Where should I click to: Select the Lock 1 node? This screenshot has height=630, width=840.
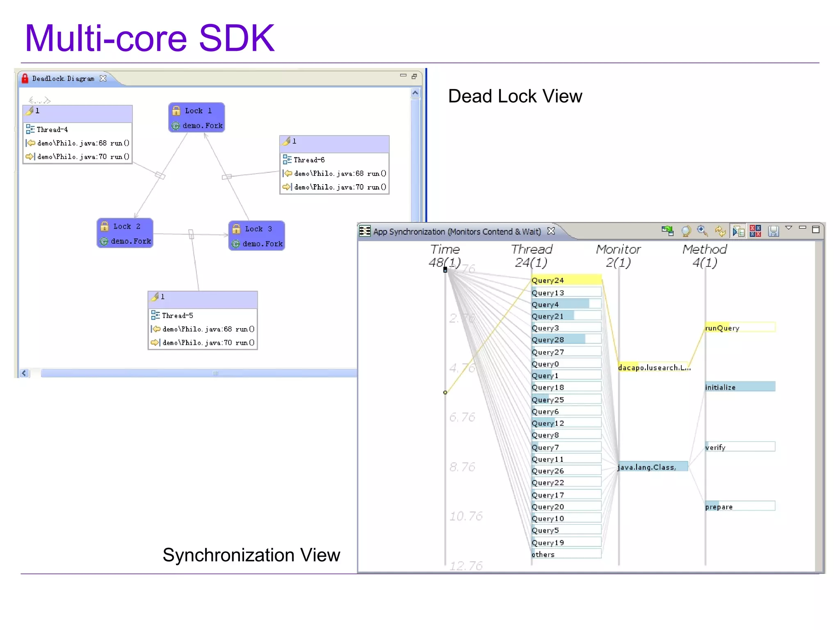tap(197, 117)
